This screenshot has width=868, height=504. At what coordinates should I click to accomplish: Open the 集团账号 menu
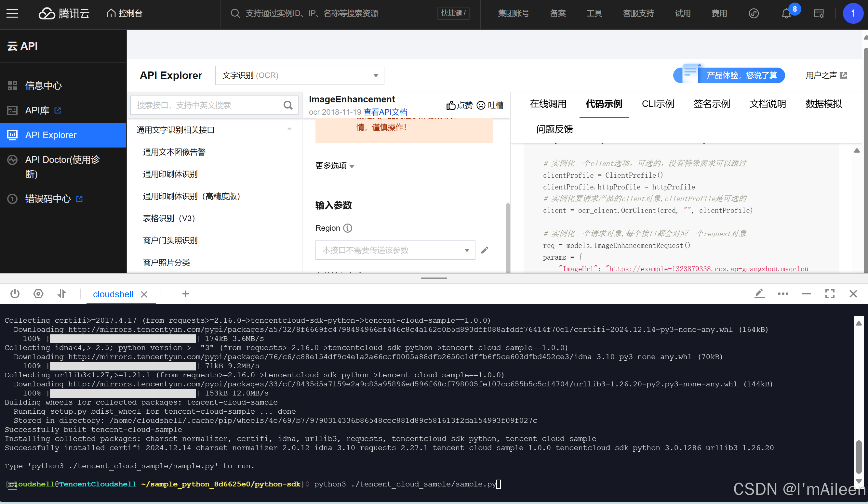click(x=513, y=13)
